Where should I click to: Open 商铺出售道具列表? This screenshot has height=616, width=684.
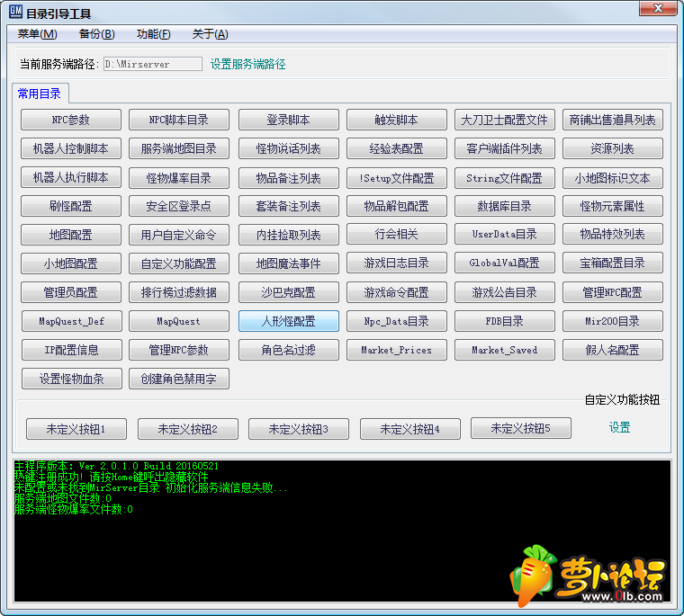(613, 120)
